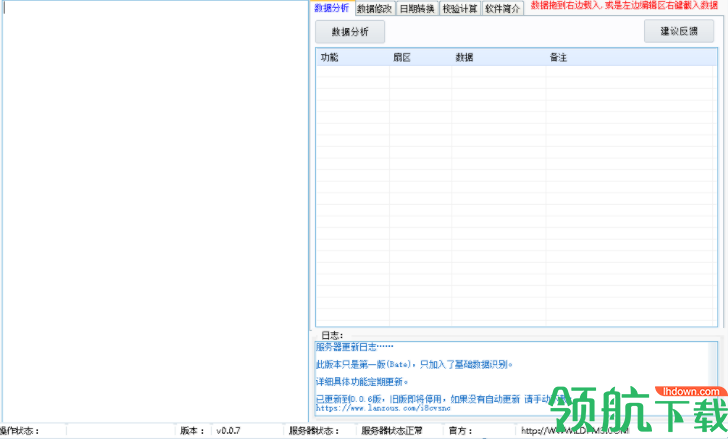
Task: Click the 服务器状态 label in status bar
Action: coord(314,431)
